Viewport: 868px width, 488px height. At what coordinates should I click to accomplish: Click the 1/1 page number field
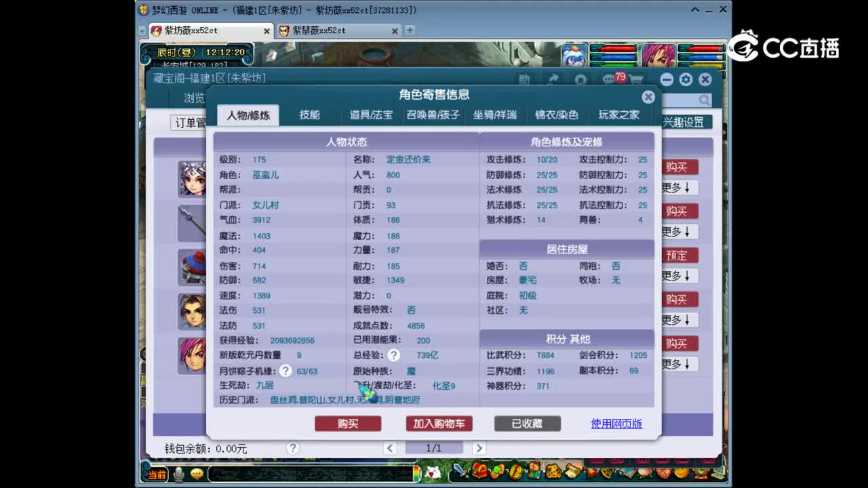[434, 448]
